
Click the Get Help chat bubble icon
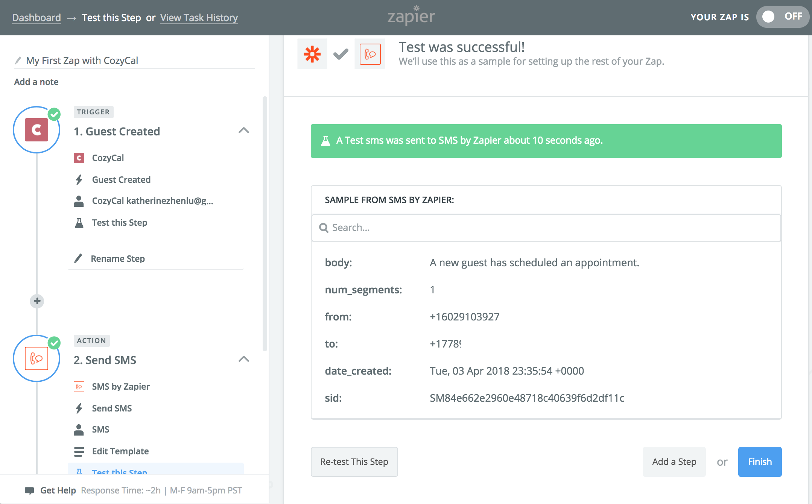click(x=29, y=490)
